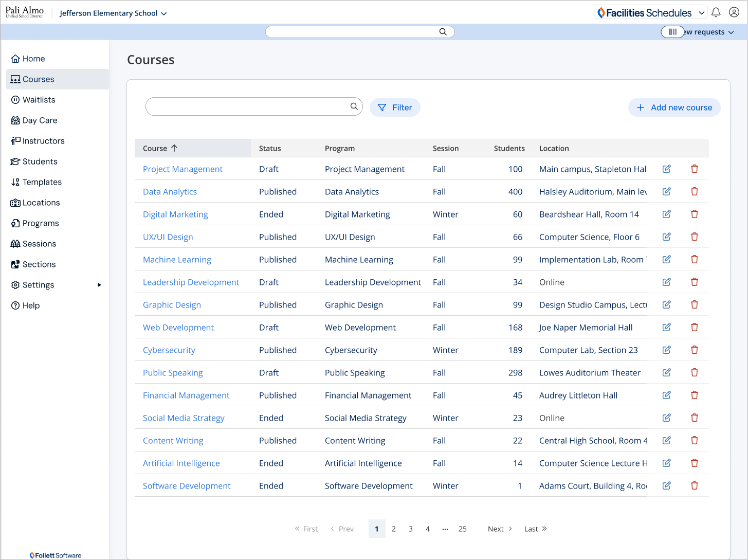Delete the Software Development course via trash icon
The image size is (748, 560).
pyautogui.click(x=695, y=485)
